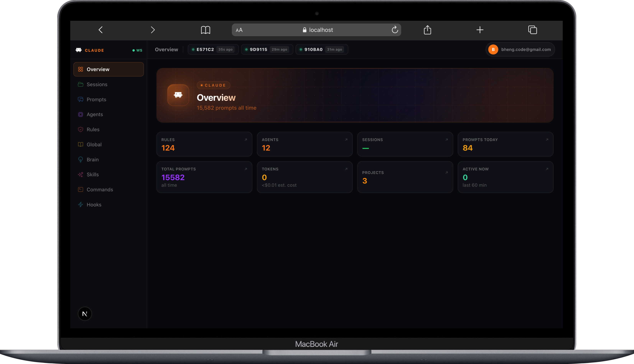Screen dimensions: 634x364
Task: Open AA reader options in address bar
Action: click(239, 30)
